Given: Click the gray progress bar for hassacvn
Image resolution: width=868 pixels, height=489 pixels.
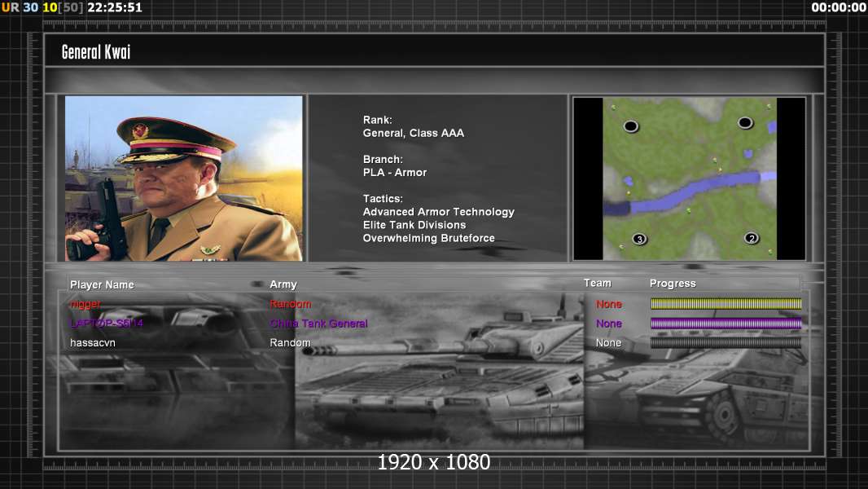Looking at the screenshot, I should [726, 343].
